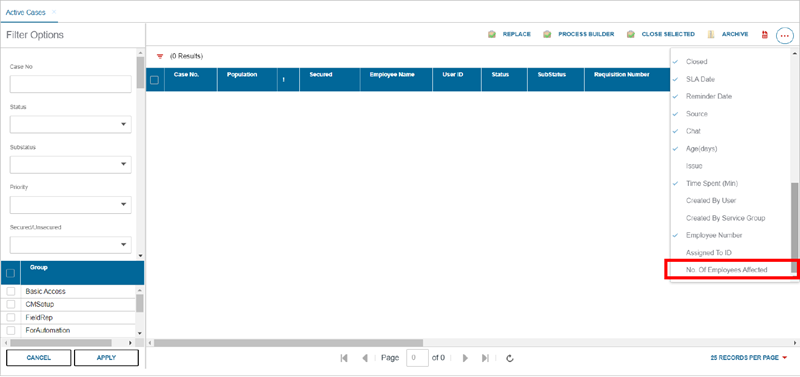
Task: Open the 25 Records Per Page dropdown
Action: coord(748,358)
